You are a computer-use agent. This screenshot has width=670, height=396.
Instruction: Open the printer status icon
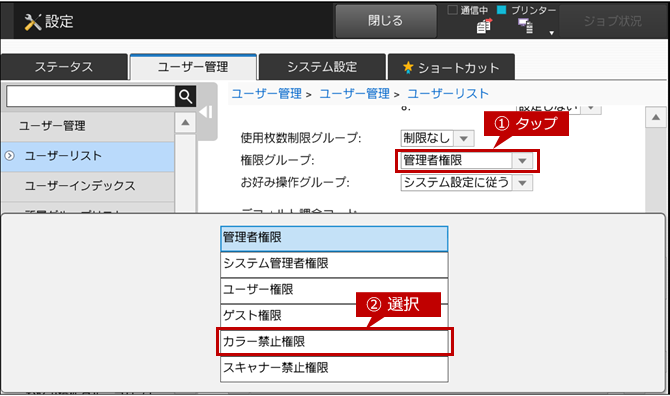pyautogui.click(x=525, y=26)
